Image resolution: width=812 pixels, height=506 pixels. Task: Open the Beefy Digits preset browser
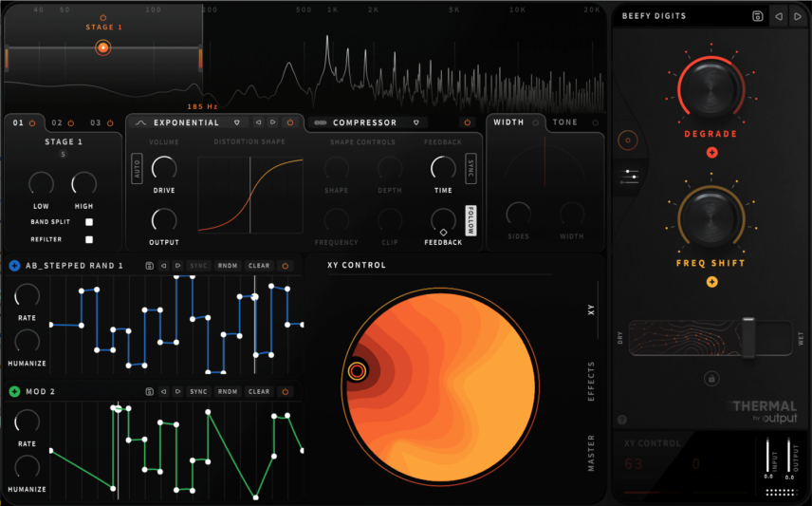tap(654, 16)
